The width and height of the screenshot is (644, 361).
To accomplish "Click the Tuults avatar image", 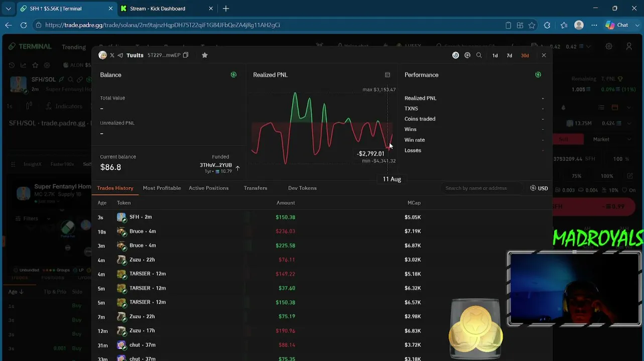I will [x=103, y=55].
